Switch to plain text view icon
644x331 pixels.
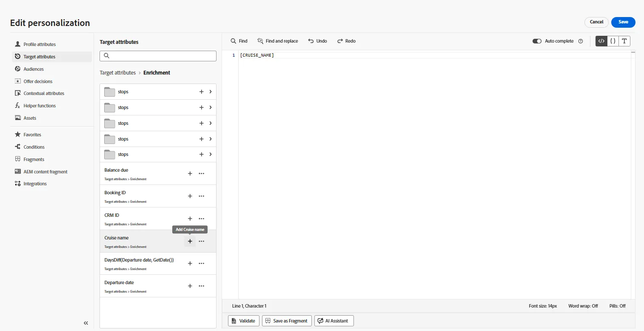[624, 41]
